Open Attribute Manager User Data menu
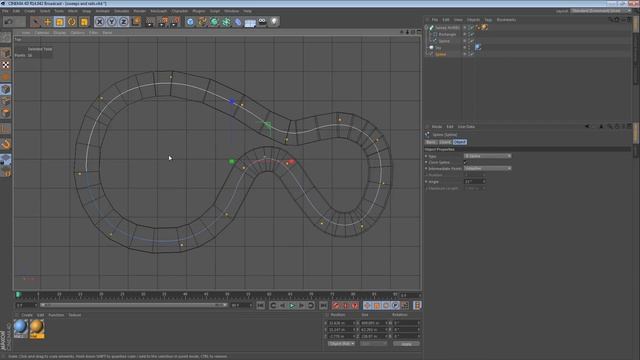The height and width of the screenshot is (360, 640). coord(466,127)
